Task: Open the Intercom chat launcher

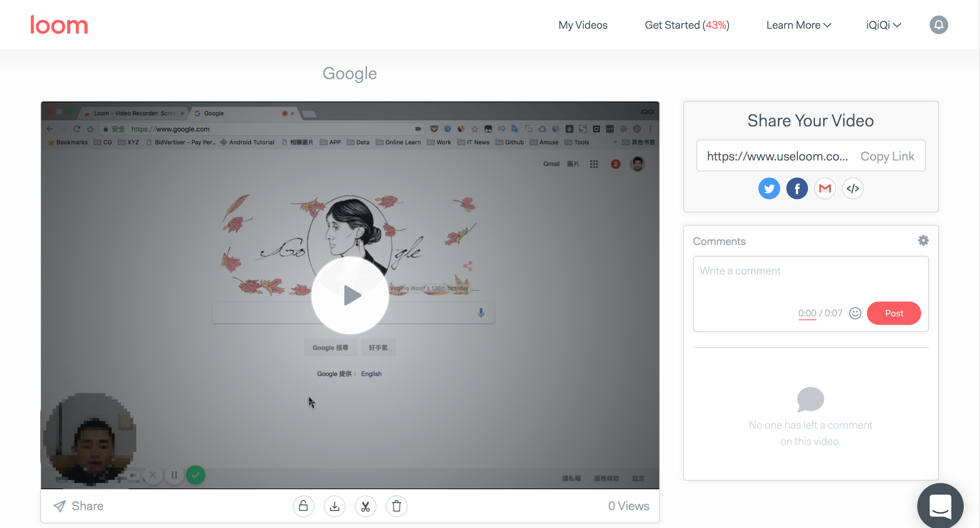Action: pos(940,506)
